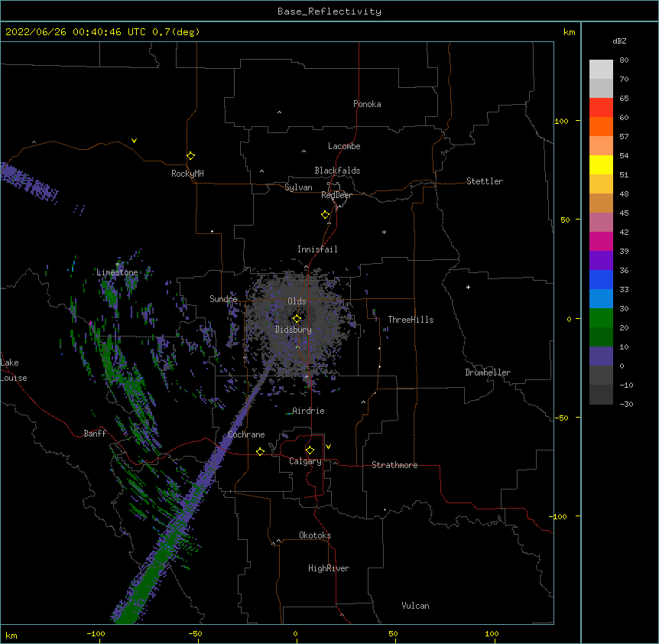Click the Calgary city label
659x644 pixels.
click(305, 461)
